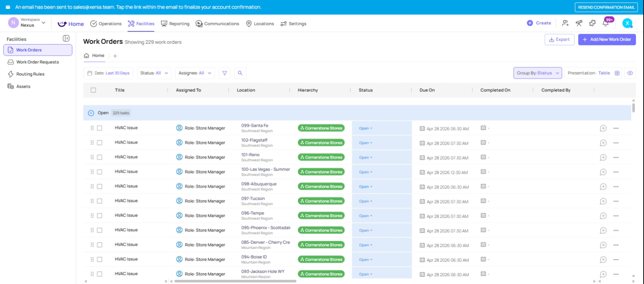Click due date calendar icon for 085-Denver row
Screen dimensions: 644x284
pyautogui.click(x=422, y=245)
